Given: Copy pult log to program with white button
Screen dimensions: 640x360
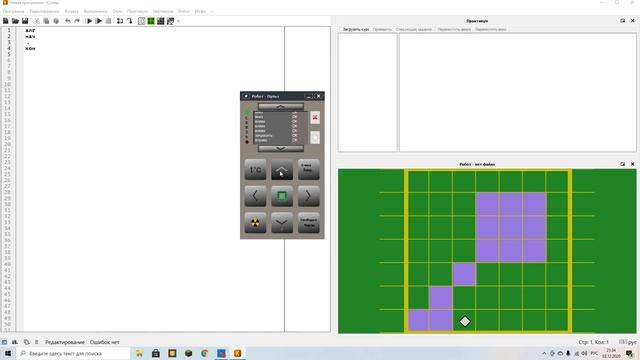Looking at the screenshot, I should tap(315, 138).
